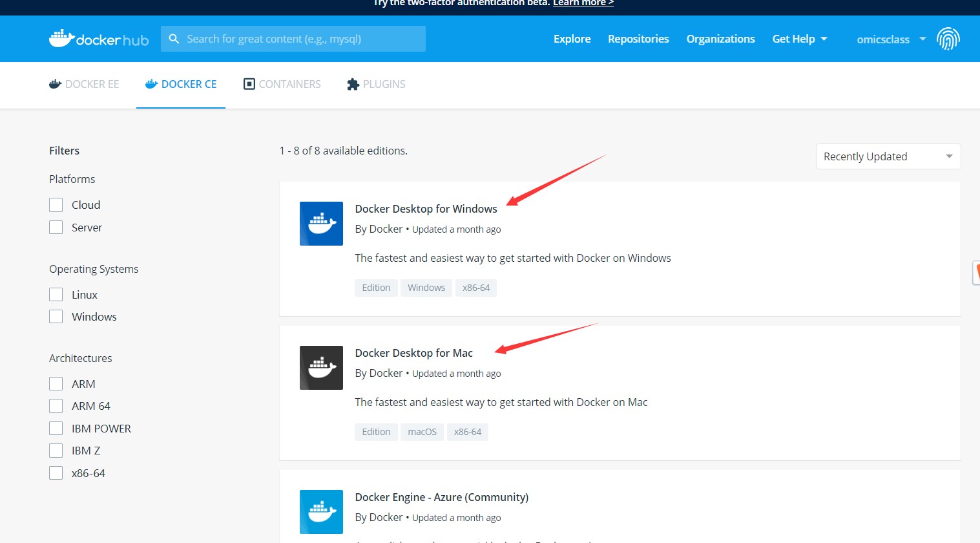Viewport: 980px width, 543px height.
Task: Click the '1 - 8 of 8 available editions' text
Action: [x=343, y=151]
